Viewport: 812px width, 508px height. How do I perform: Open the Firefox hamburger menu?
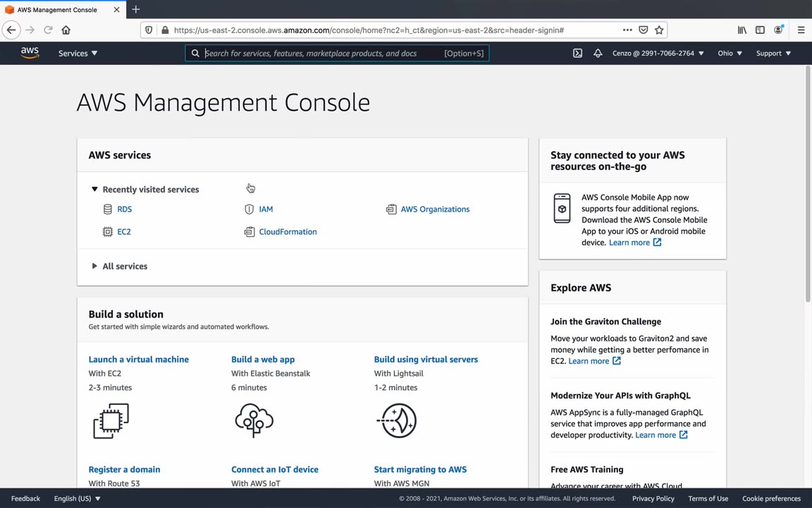[x=801, y=30]
